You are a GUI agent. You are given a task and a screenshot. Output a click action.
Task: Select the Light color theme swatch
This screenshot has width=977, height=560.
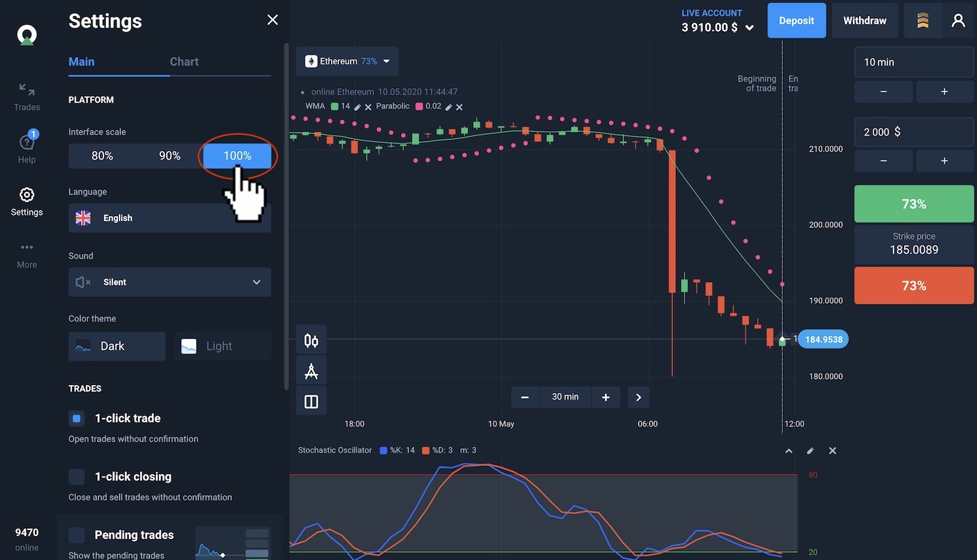pos(222,346)
